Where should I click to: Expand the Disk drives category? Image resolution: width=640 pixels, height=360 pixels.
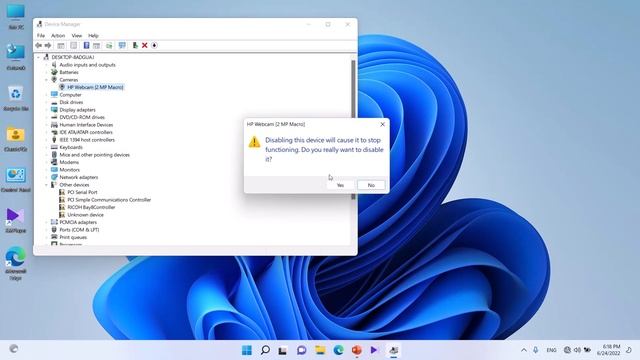(x=47, y=102)
